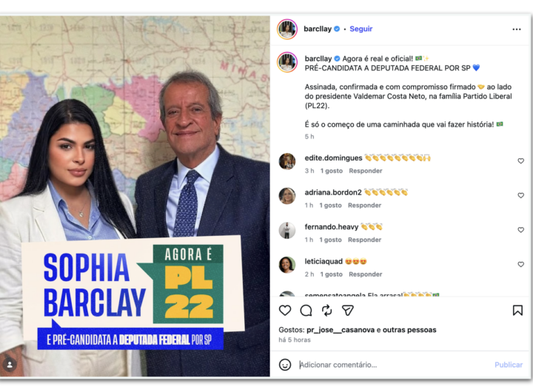This screenshot has width=533, height=392.
Task: Click the Seguir follow link
Action: pyautogui.click(x=361, y=29)
